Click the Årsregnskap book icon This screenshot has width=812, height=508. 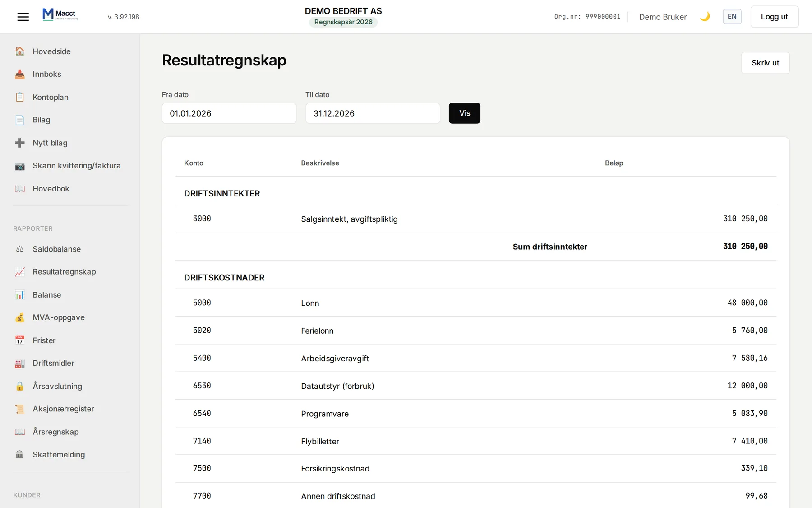click(20, 432)
